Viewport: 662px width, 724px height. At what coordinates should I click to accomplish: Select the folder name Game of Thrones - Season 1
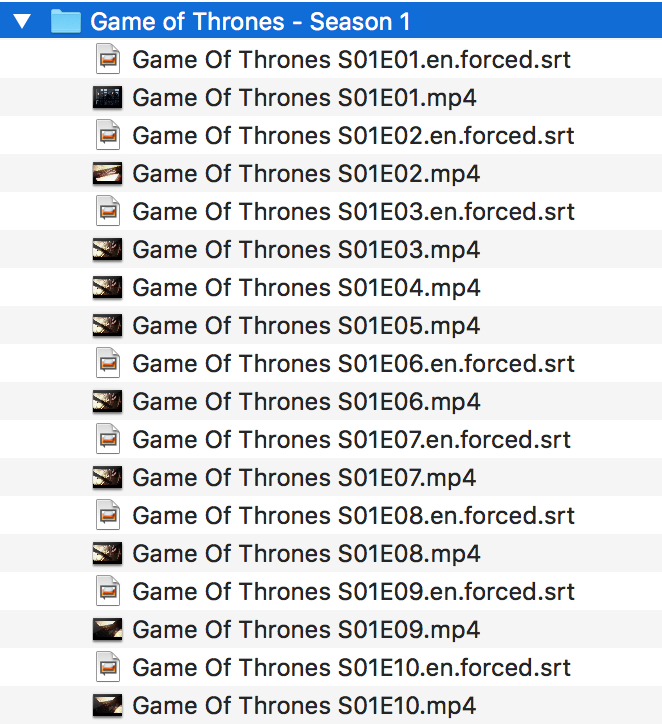coord(250,21)
